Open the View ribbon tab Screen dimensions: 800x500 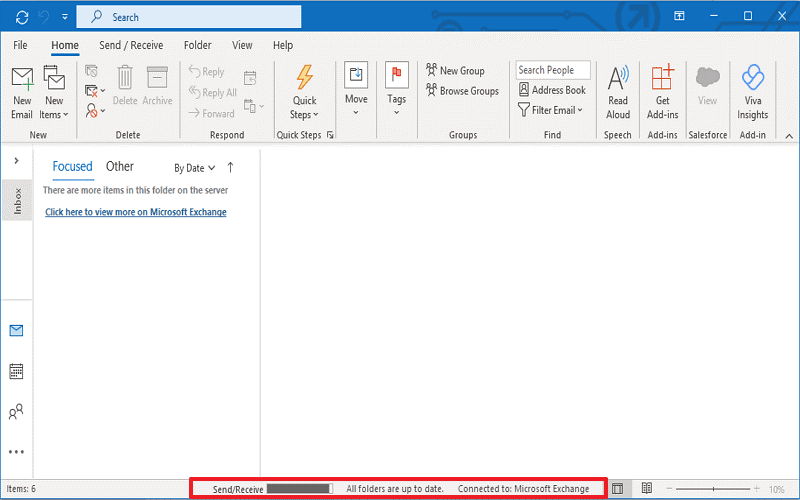[x=242, y=45]
